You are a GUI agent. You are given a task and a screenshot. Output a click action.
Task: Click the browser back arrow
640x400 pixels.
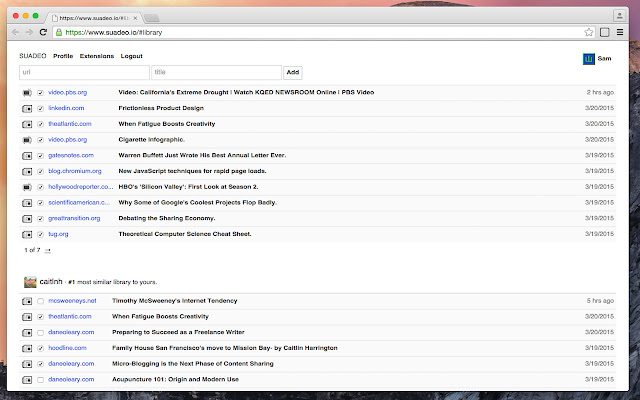point(16,32)
